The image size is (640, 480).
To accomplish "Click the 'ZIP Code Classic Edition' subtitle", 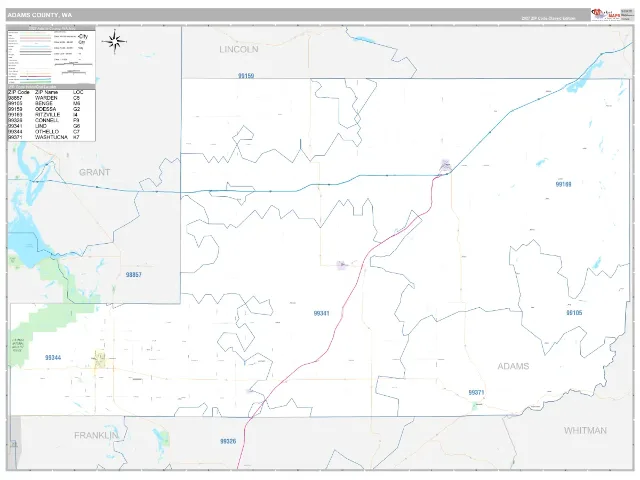I will 548,18.
